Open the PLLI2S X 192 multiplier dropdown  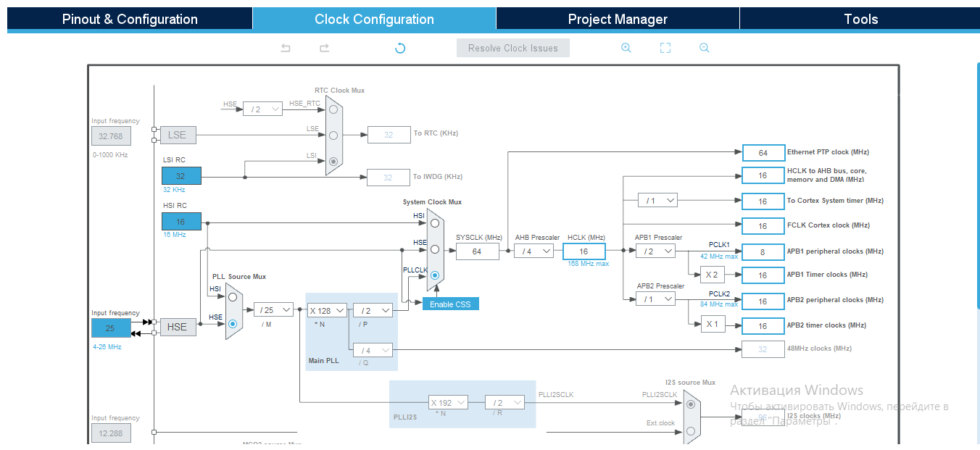coord(448,402)
